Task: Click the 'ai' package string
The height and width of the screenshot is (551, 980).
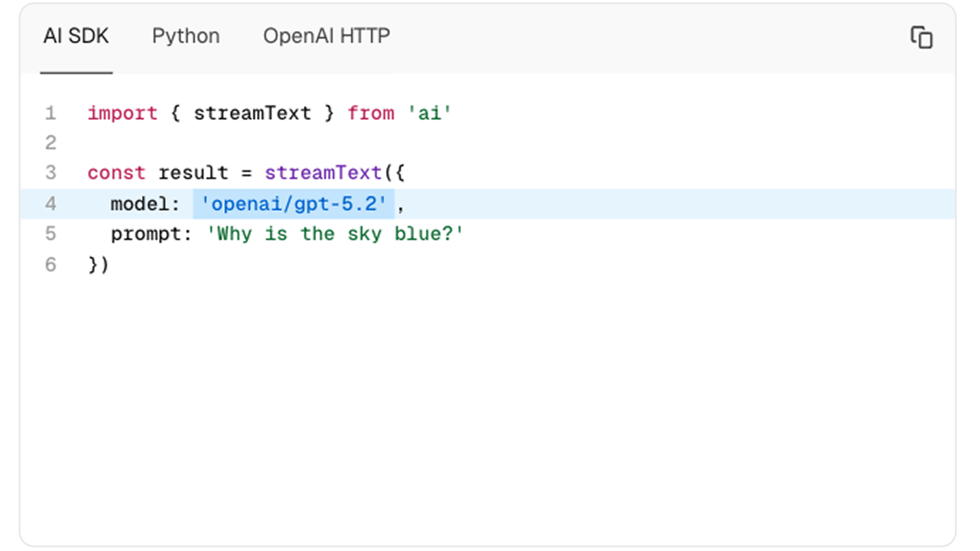Action: pos(429,113)
